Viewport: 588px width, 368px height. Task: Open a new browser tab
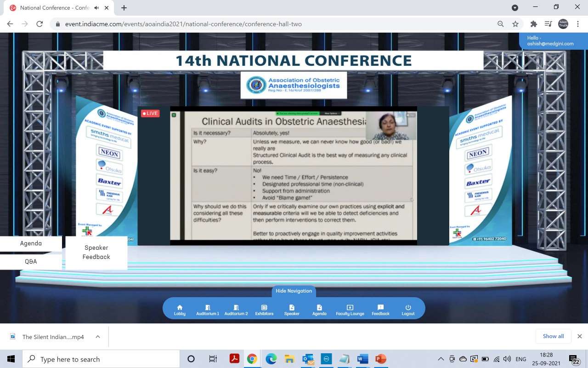(x=124, y=8)
